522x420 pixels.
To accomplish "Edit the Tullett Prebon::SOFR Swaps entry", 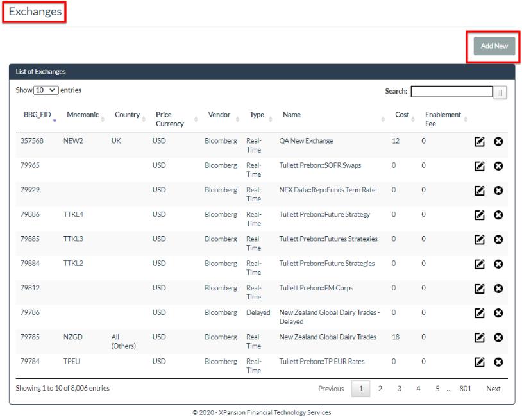I will (x=478, y=166).
